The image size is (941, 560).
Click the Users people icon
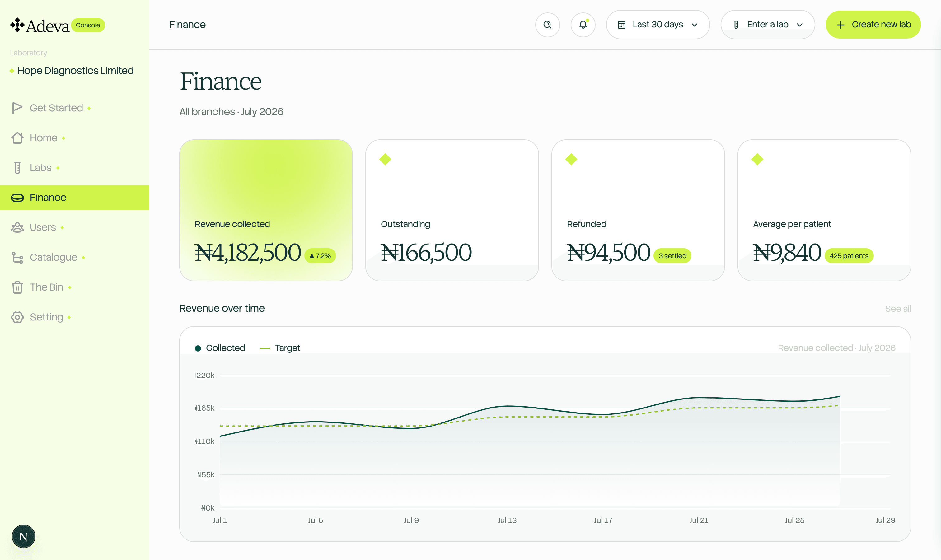[x=17, y=227]
